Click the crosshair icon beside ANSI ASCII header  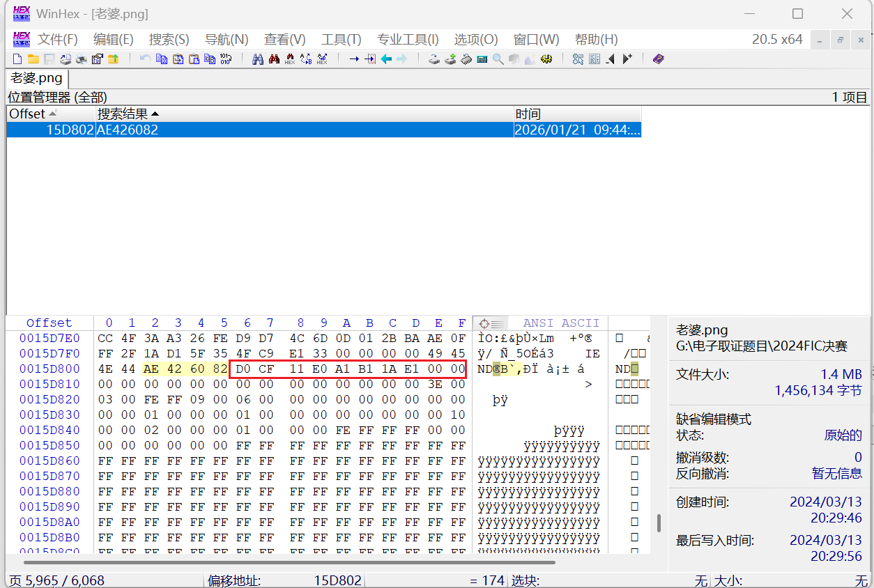[x=484, y=323]
